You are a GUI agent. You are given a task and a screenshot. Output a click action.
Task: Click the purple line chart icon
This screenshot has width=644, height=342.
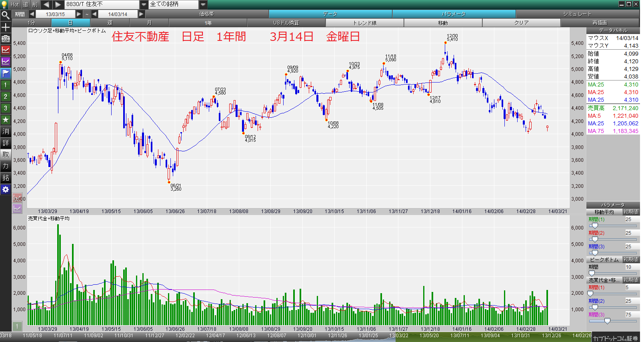pyautogui.click(x=6, y=62)
